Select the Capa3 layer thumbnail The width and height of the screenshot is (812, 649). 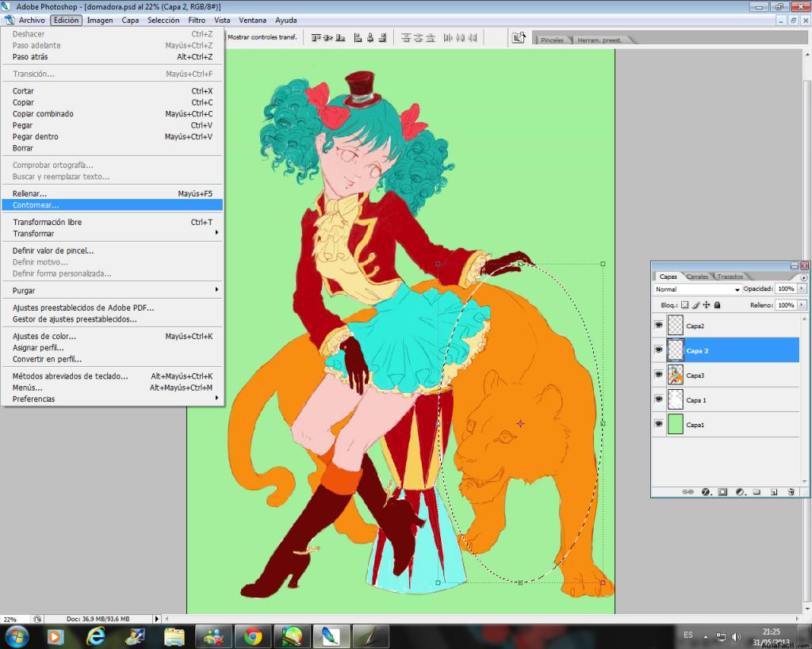676,375
